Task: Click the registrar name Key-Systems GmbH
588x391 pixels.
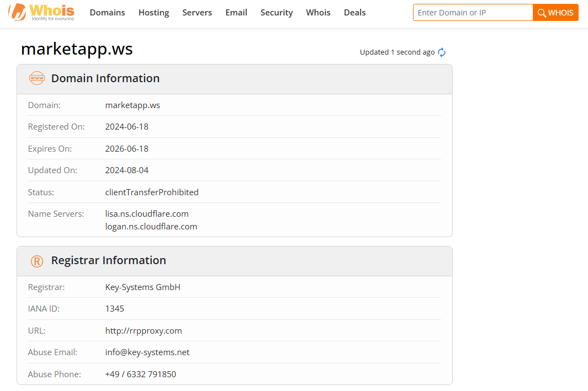Action: click(143, 287)
